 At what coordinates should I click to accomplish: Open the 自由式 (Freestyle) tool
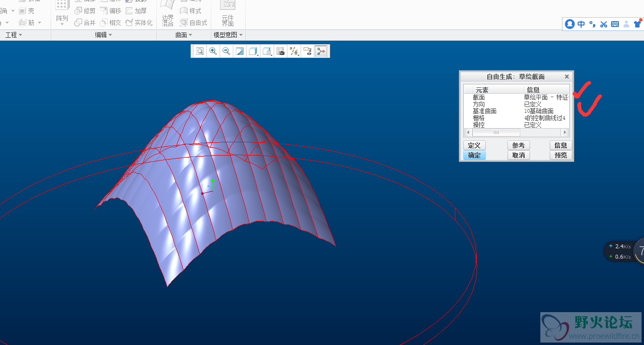pos(193,23)
